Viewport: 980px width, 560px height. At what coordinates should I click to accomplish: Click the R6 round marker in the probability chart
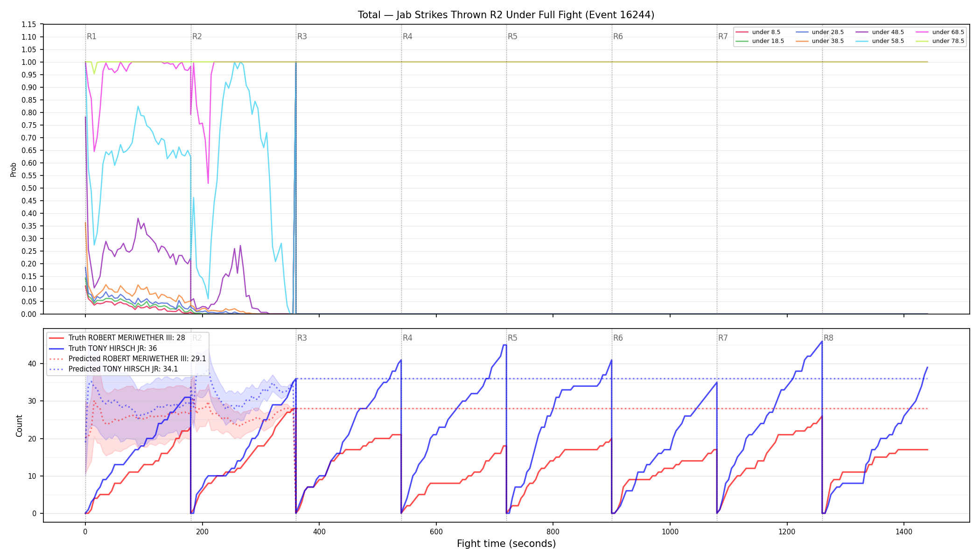point(618,36)
